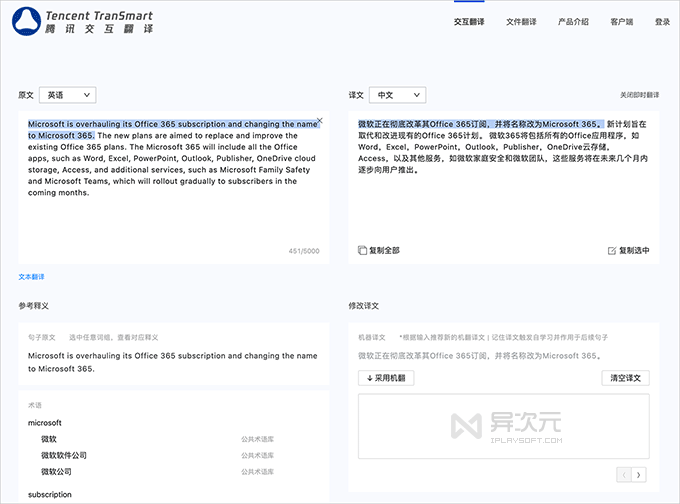This screenshot has height=504, width=680.
Task: Click the Tencent TranSmart logo
Action: (82, 21)
